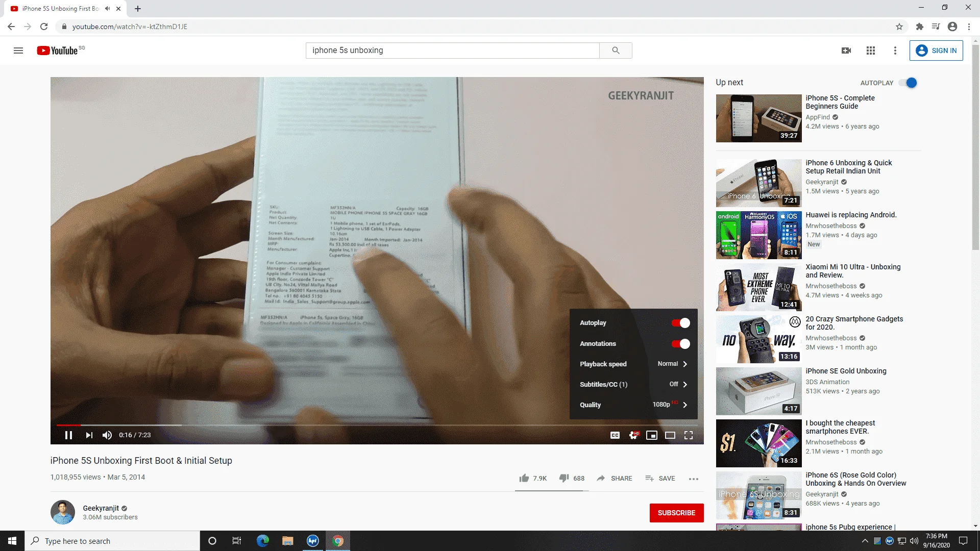Viewport: 980px width, 551px height.
Task: Open a new browser tab
Action: click(138, 9)
